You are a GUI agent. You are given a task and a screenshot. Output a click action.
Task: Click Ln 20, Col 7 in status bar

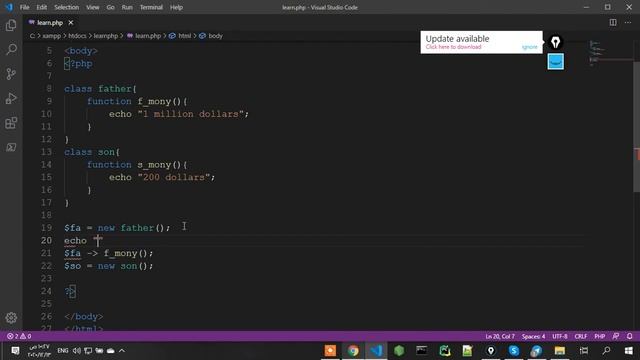click(500, 337)
